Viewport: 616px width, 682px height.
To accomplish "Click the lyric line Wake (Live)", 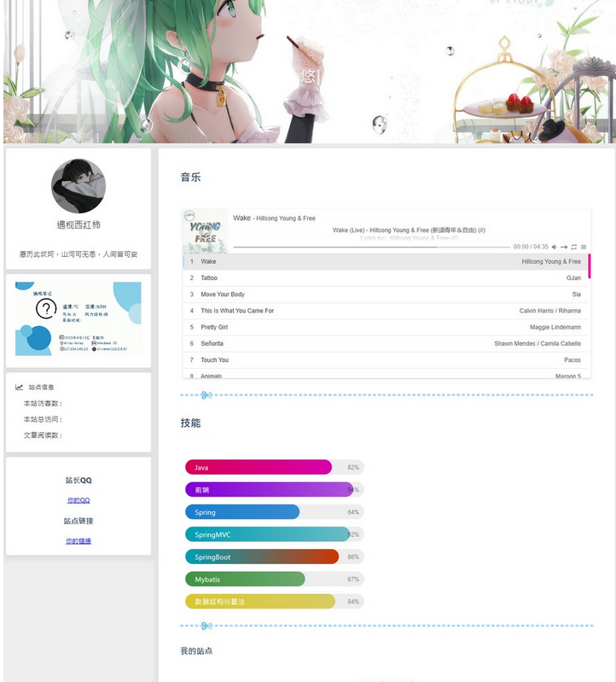I will tap(409, 230).
